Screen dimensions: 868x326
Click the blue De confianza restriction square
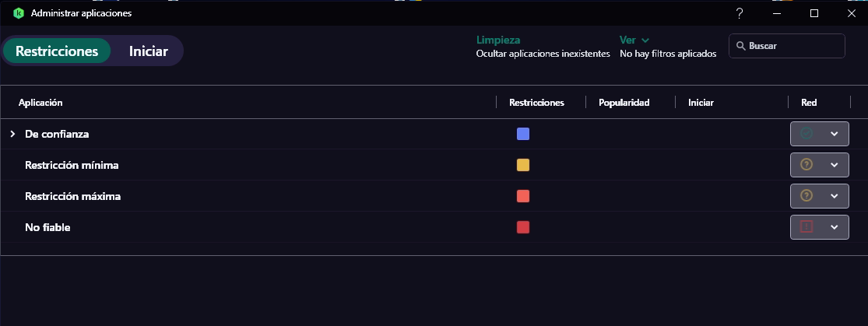click(x=523, y=134)
